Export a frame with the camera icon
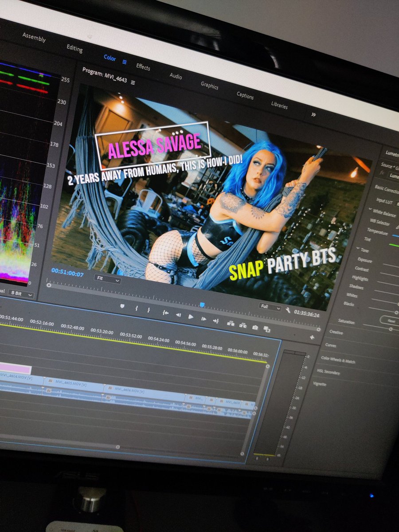 click(x=255, y=327)
